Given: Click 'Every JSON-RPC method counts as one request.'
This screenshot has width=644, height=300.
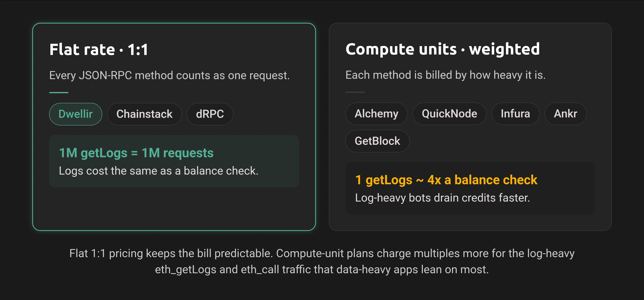Looking at the screenshot, I should (169, 75).
